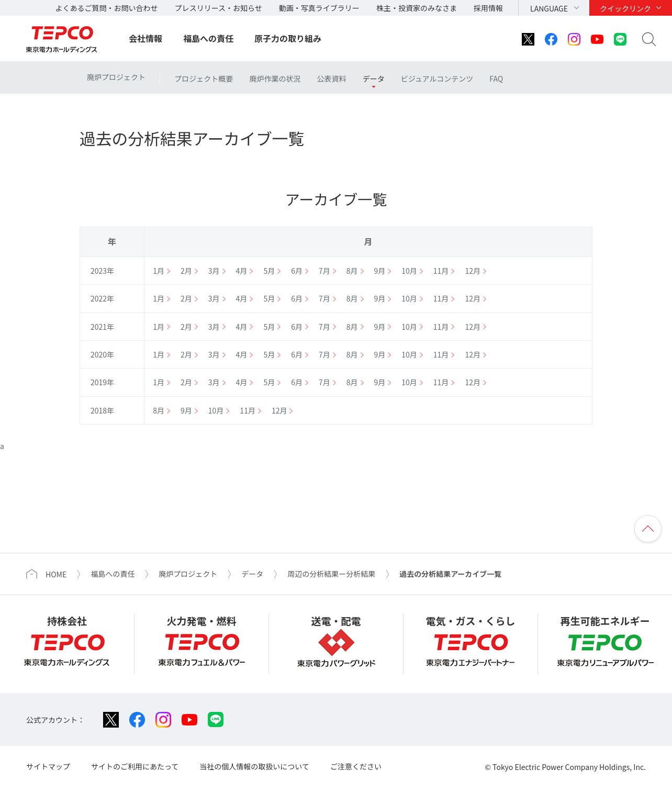The image size is (672, 804).
Task: Select the ビジュアルコンテンツ tab
Action: (437, 79)
